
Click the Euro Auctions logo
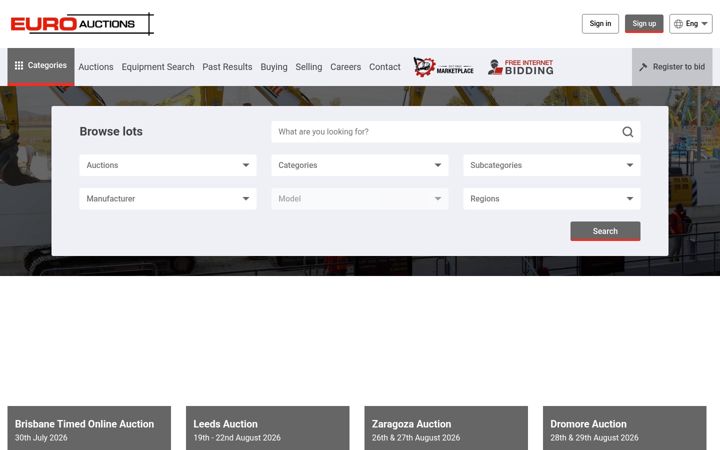tap(82, 24)
